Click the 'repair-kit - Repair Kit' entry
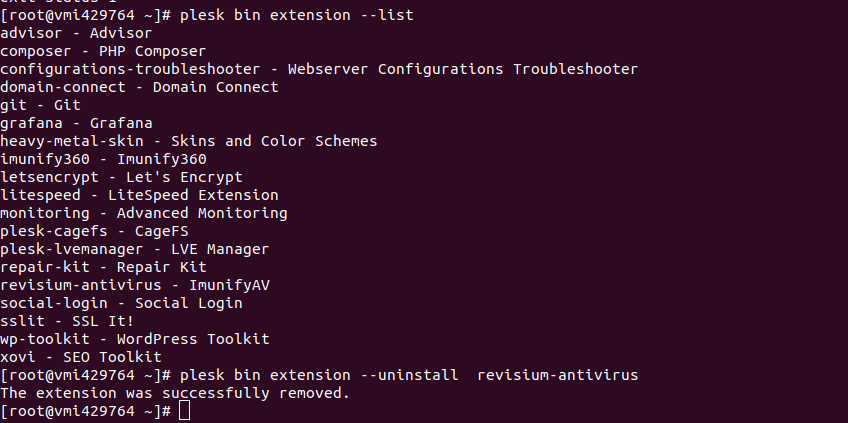The image size is (848, 423). point(103,267)
